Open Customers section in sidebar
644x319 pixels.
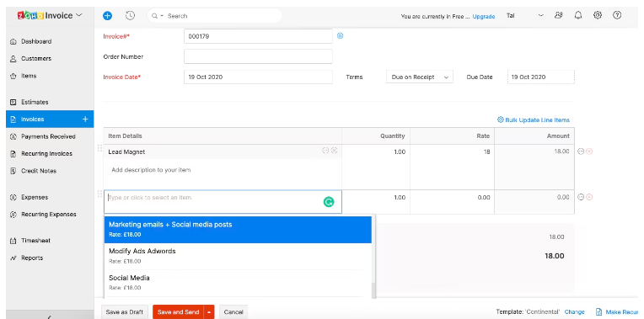(x=36, y=59)
